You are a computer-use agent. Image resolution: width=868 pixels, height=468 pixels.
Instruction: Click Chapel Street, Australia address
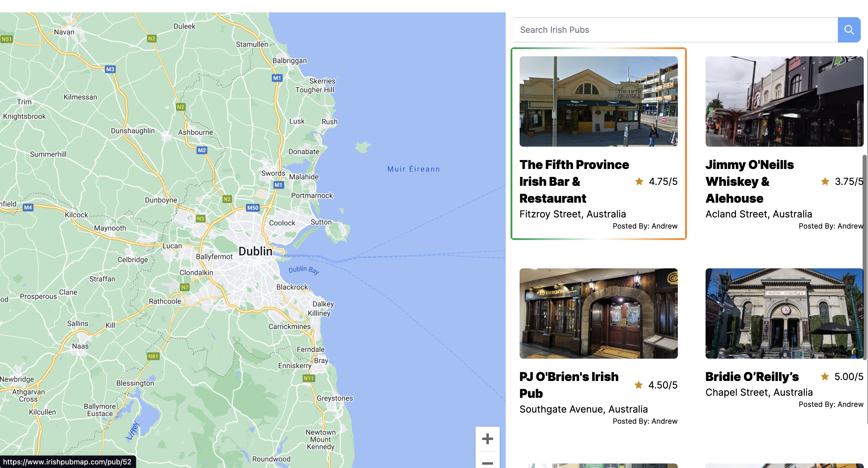(759, 392)
